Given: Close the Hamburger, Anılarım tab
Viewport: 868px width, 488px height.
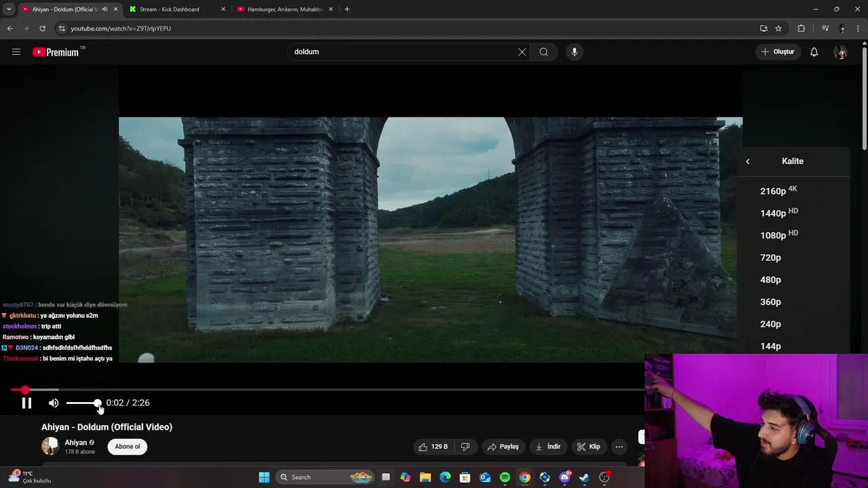Looking at the screenshot, I should pyautogui.click(x=331, y=9).
